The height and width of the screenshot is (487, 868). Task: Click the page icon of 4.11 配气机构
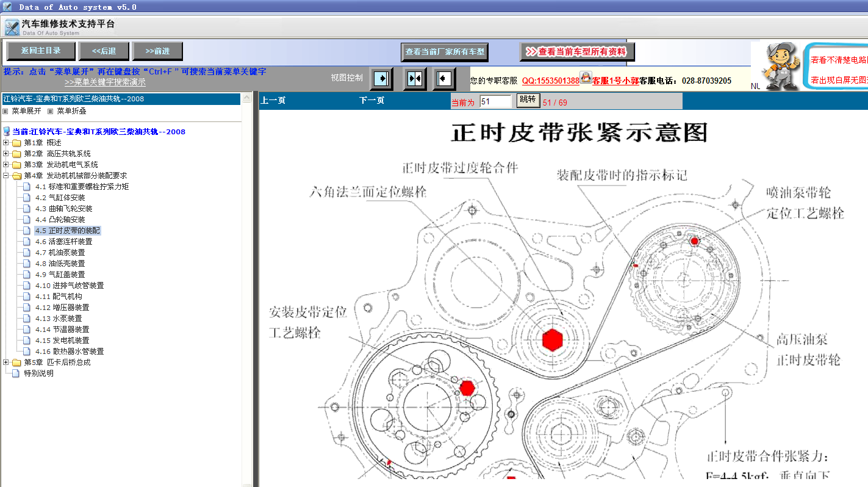[x=27, y=297]
